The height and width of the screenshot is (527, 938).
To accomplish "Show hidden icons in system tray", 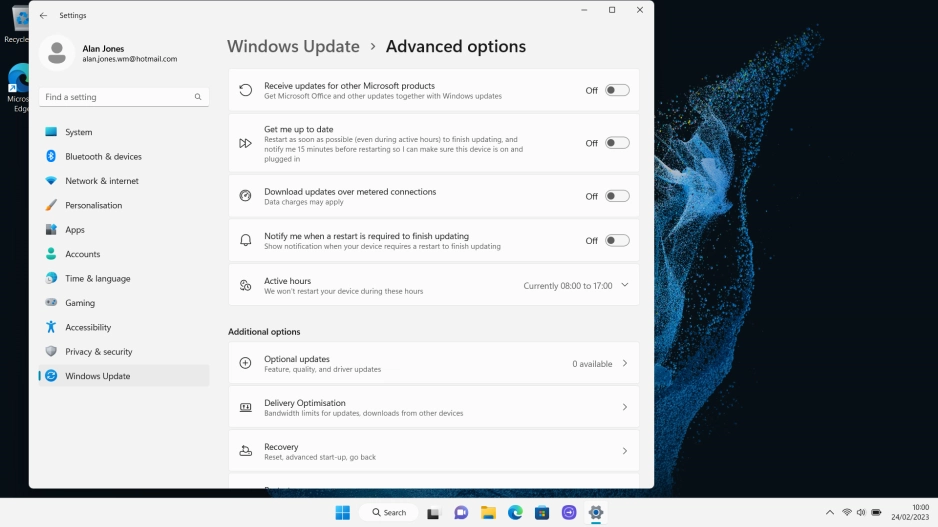I will [830, 513].
